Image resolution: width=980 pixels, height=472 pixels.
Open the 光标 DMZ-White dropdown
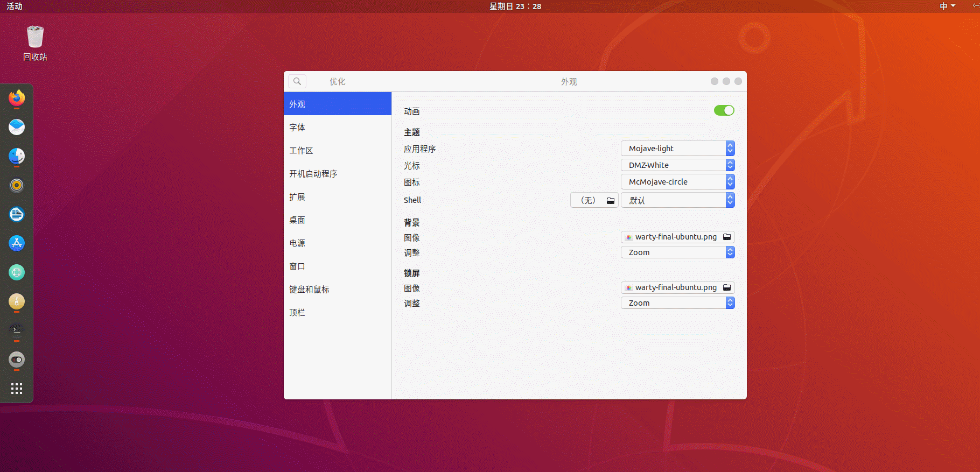[678, 165]
